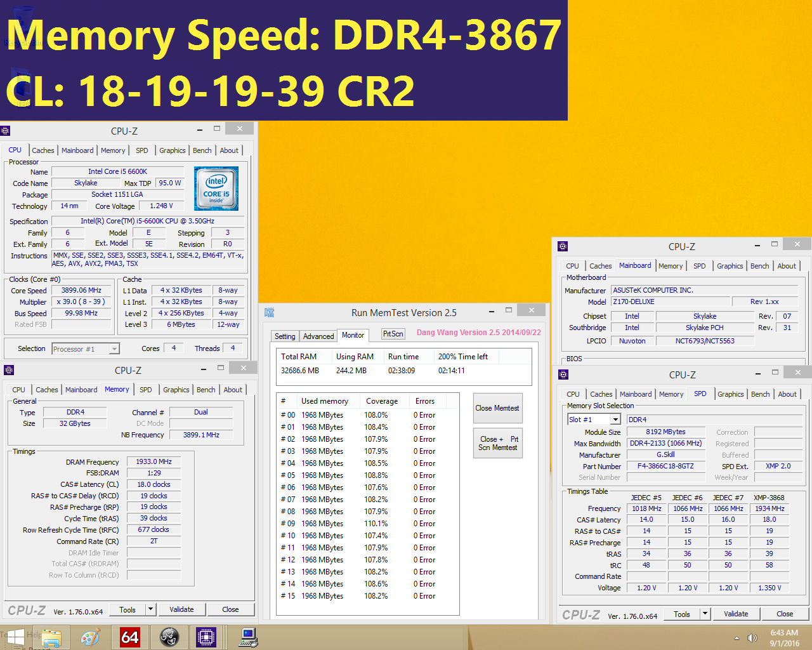Screen dimensions: 812x650
Task: Open the Memory Slot #1 dropdown
Action: click(593, 419)
